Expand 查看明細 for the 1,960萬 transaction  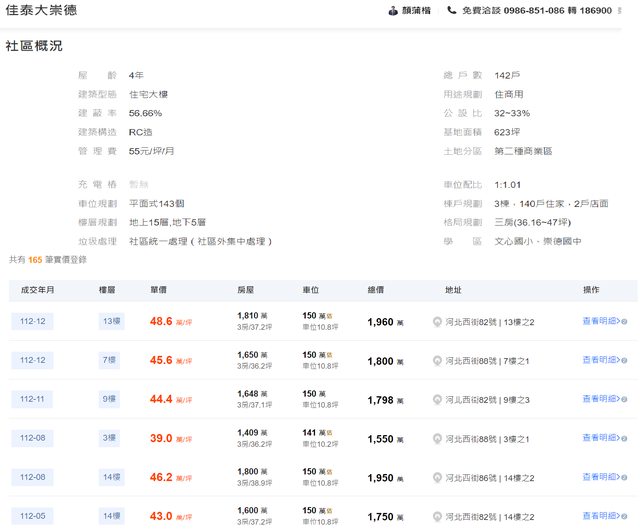pos(604,322)
